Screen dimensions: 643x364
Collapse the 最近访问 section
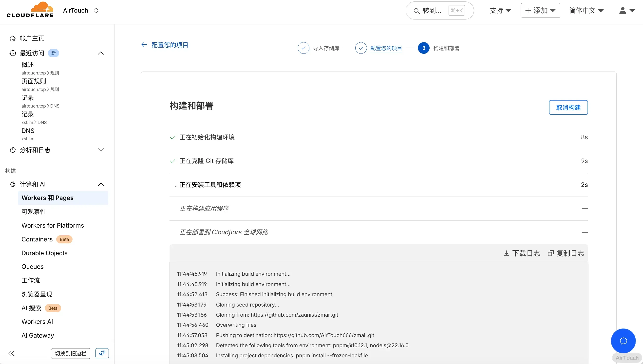click(100, 53)
